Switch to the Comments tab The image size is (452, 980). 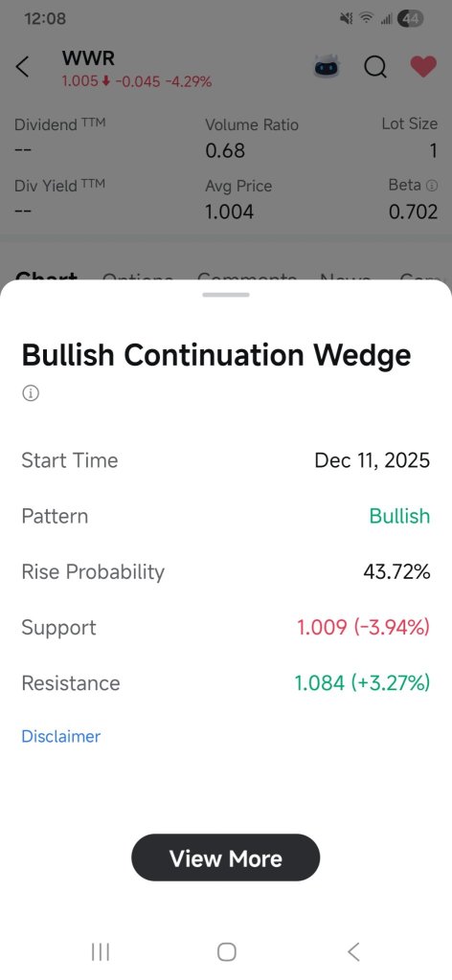pos(247,276)
